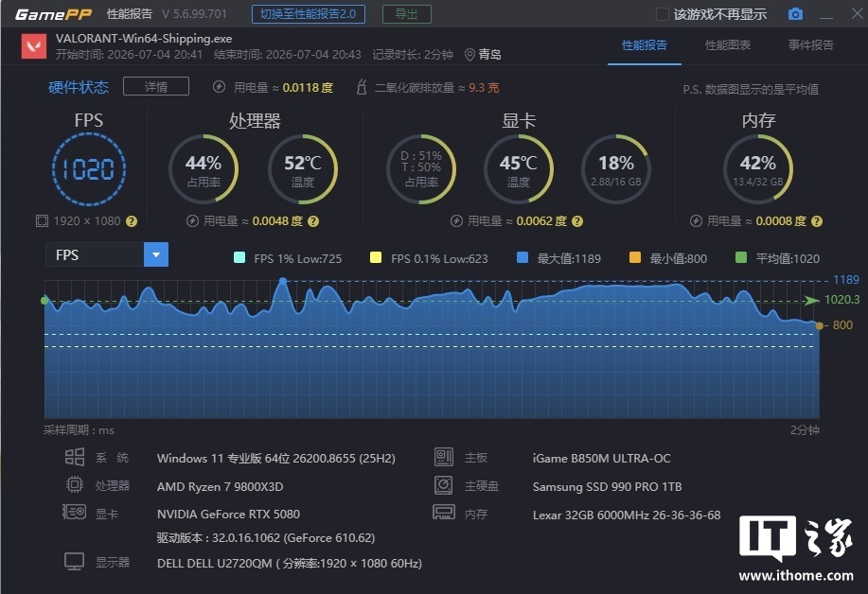Image resolution: width=868 pixels, height=594 pixels.
Task: Click the green average start marker on chart
Action: (44, 301)
